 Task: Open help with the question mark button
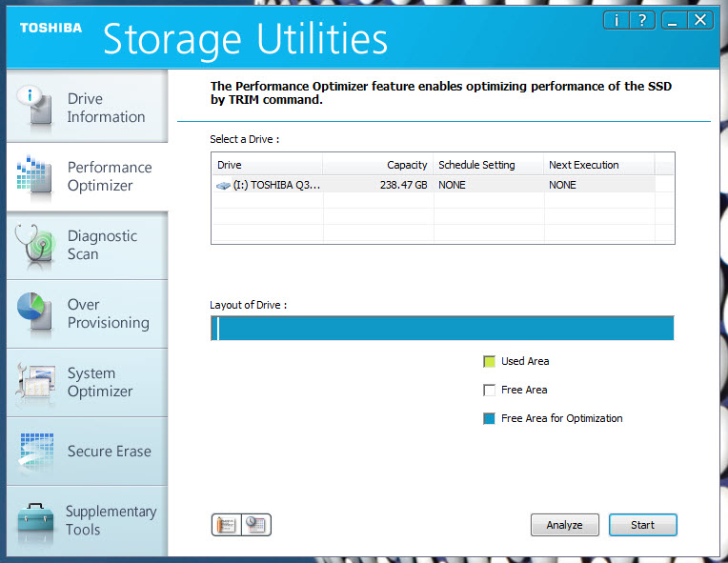coord(642,20)
